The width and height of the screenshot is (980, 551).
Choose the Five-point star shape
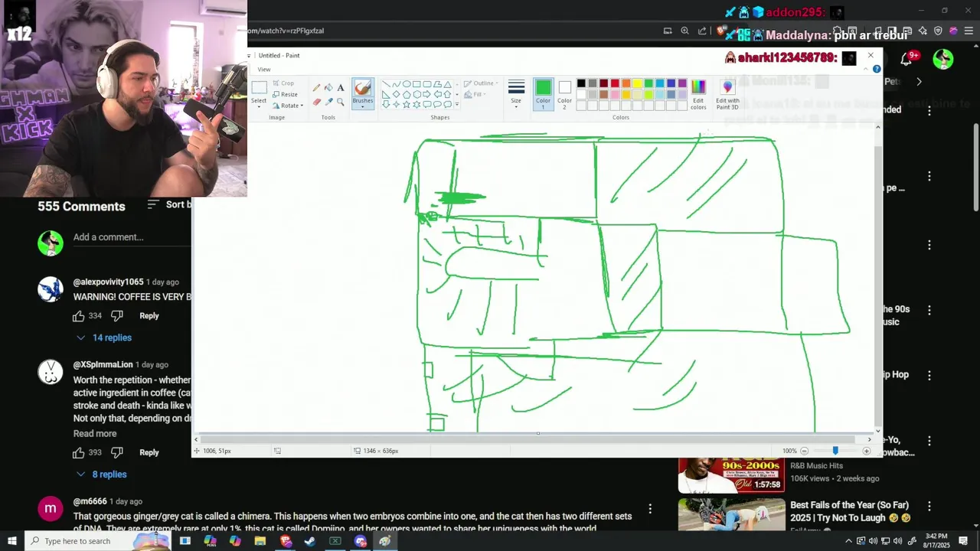tap(407, 104)
